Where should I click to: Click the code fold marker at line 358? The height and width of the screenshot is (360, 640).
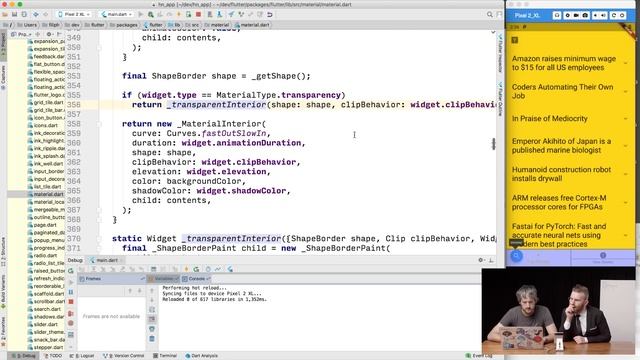pos(99,124)
